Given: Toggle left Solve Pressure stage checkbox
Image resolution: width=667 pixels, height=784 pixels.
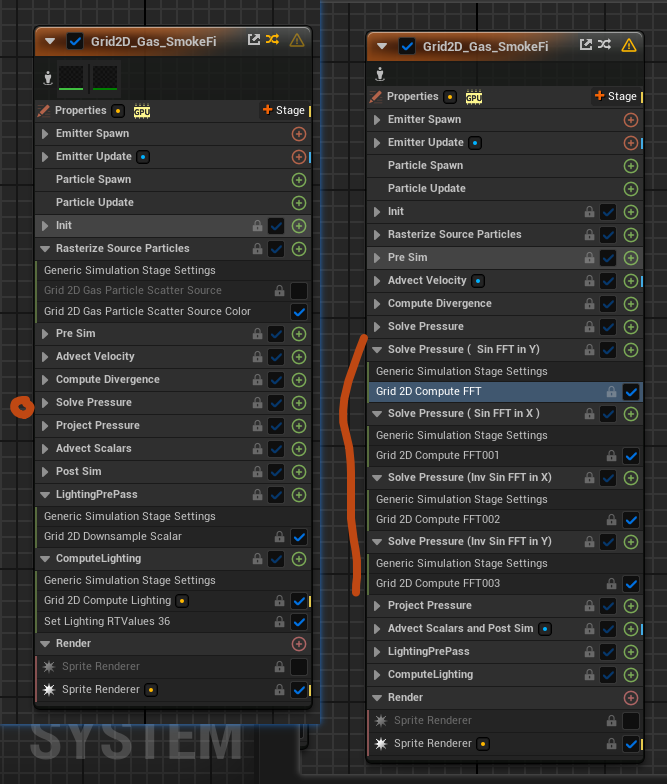Looking at the screenshot, I should point(276,403).
